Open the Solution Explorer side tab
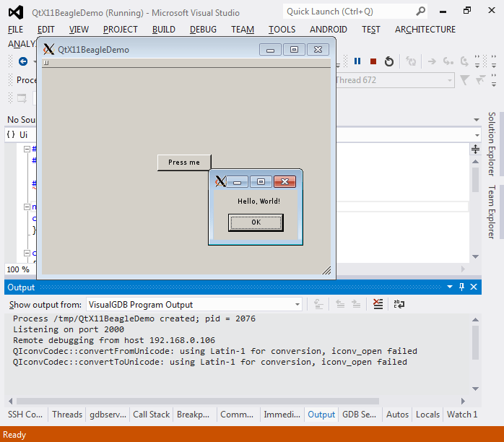 (492, 144)
